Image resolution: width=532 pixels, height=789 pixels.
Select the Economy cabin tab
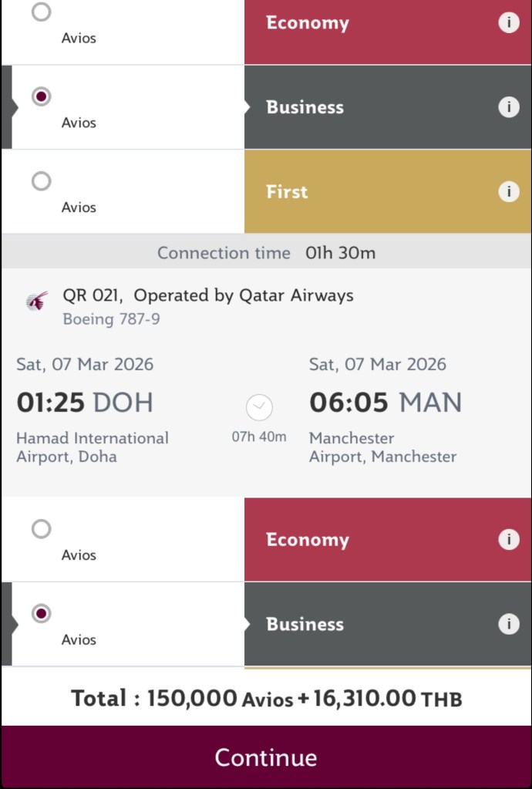pyautogui.click(x=308, y=22)
